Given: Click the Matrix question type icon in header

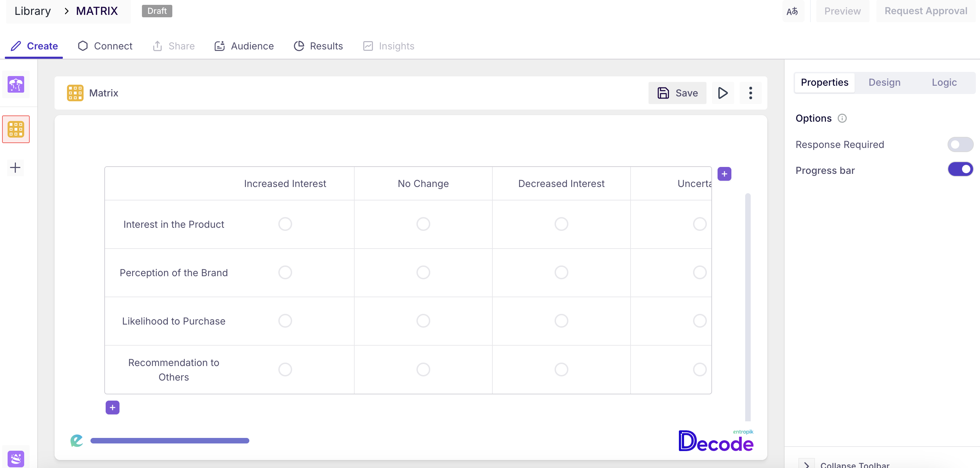Looking at the screenshot, I should 75,93.
